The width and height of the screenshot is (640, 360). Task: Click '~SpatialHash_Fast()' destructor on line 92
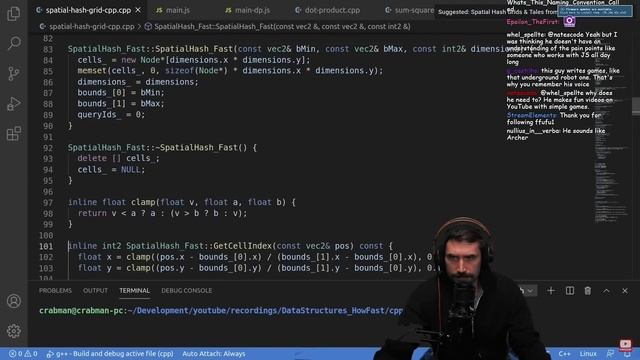[201, 147]
